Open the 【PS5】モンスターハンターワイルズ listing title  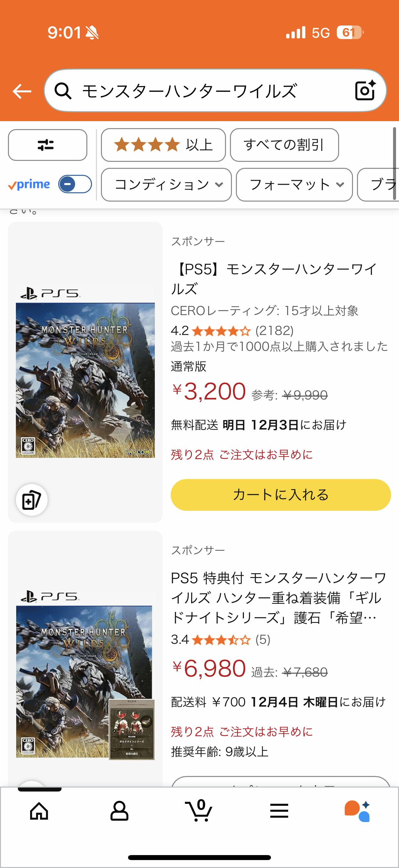273,279
